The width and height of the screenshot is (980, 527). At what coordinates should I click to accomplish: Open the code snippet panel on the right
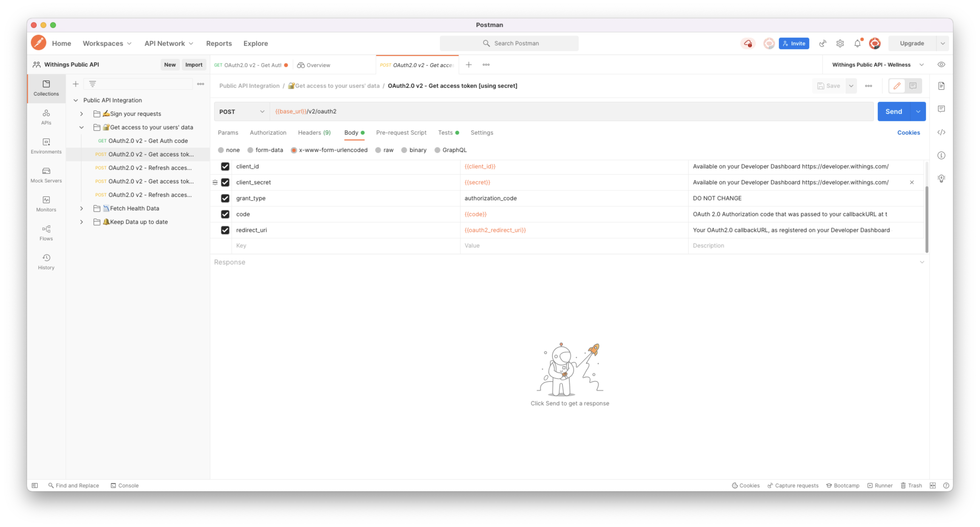(942, 132)
